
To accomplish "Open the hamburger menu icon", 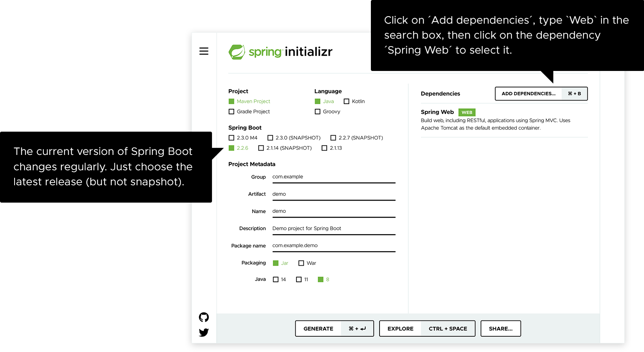I will pyautogui.click(x=204, y=51).
